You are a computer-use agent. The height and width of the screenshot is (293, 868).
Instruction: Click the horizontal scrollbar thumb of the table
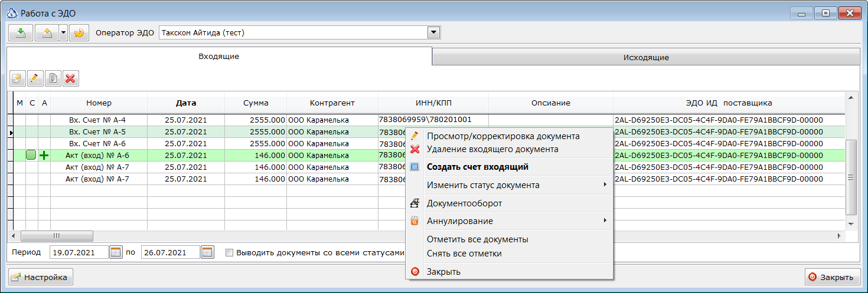[x=57, y=236]
